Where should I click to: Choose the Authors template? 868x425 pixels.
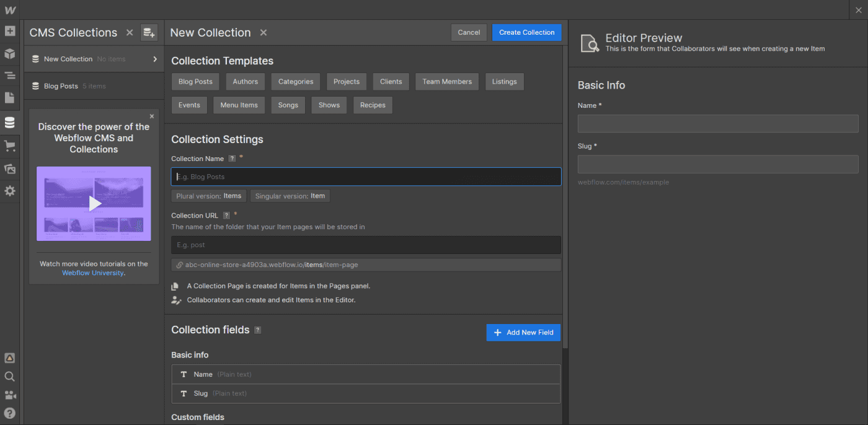click(246, 82)
